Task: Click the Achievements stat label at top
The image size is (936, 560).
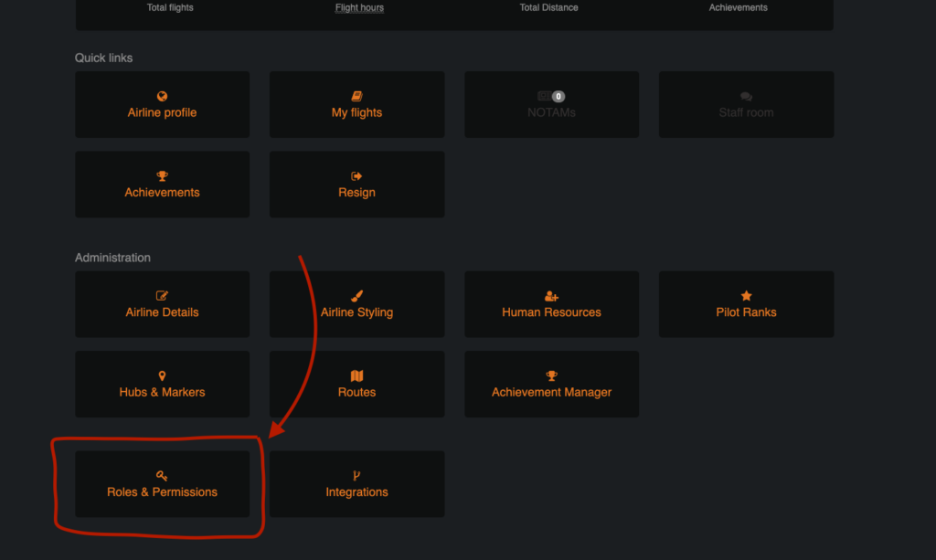Action: (x=739, y=7)
